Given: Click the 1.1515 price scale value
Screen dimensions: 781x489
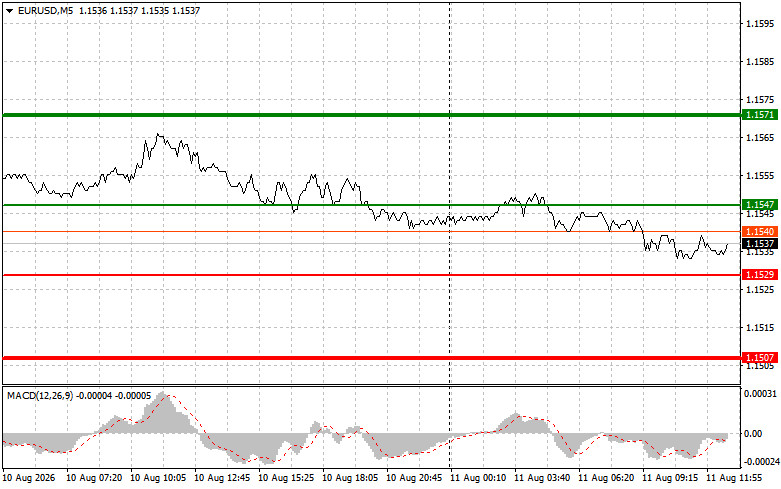Looking at the screenshot, I should coord(760,328).
